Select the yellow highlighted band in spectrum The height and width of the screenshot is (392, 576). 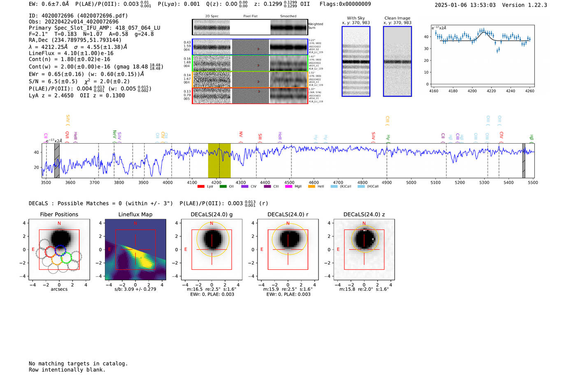click(219, 161)
